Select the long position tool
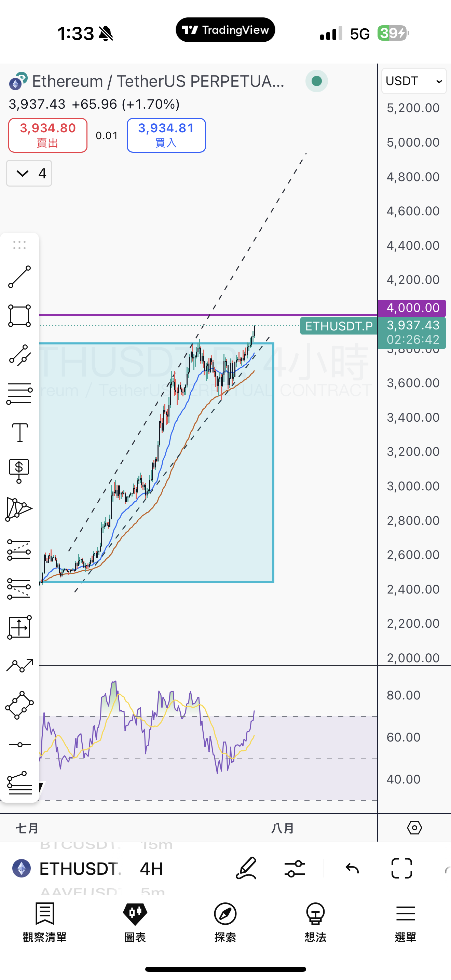Screen dimensions: 451x980 click(19, 550)
